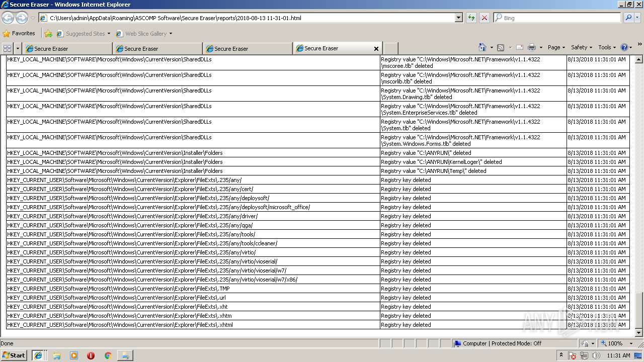The image size is (644, 362).
Task: Click the address bar file path
Action: 176,18
